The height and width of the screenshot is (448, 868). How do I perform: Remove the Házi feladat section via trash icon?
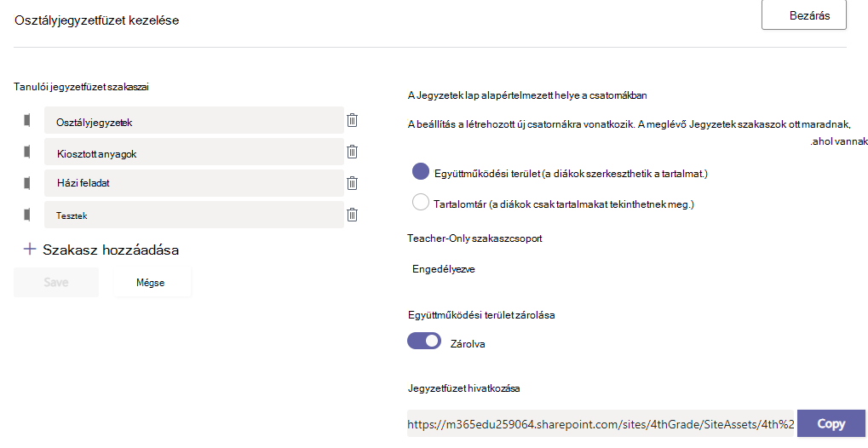click(x=352, y=183)
